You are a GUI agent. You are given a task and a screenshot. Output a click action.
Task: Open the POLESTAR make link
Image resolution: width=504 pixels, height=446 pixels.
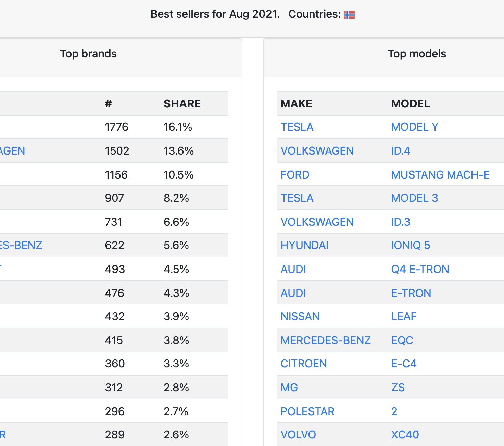(x=307, y=411)
